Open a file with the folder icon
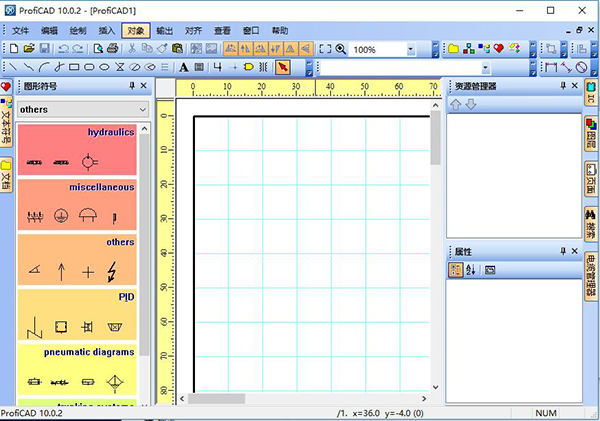This screenshot has height=421, width=600. tap(29, 49)
